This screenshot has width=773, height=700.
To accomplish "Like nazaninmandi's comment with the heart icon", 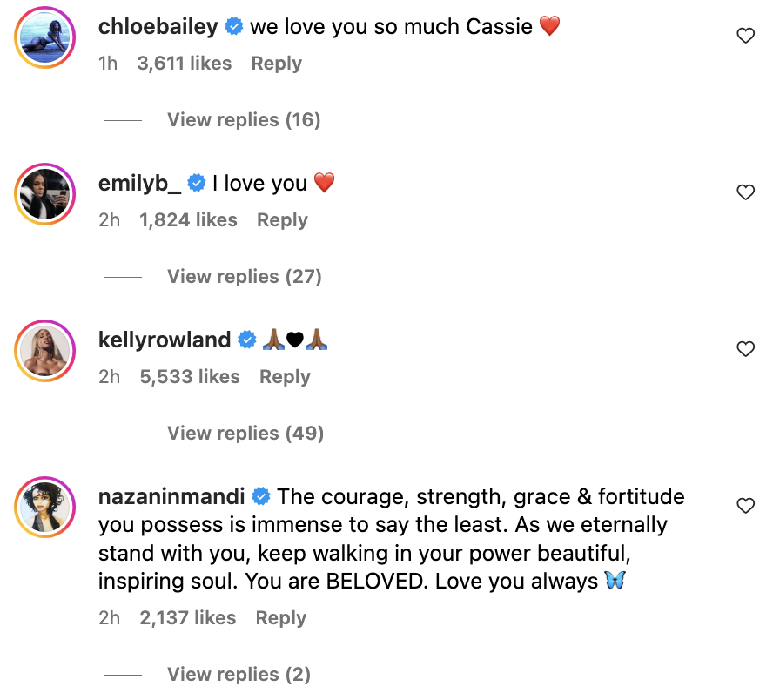I will 746,506.
